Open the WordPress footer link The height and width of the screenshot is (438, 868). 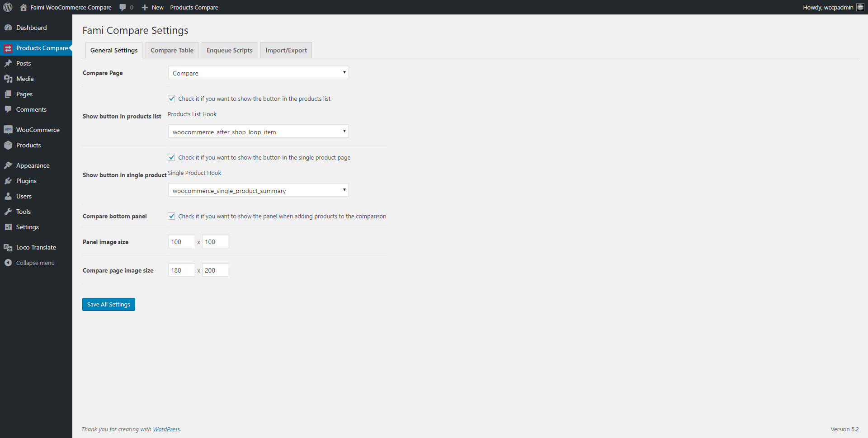tap(166, 429)
